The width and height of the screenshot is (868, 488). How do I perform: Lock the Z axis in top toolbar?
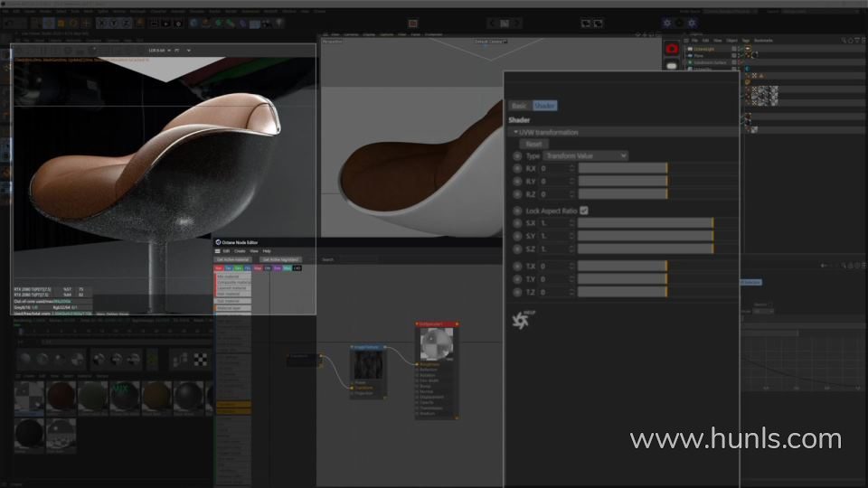pyautogui.click(x=126, y=23)
